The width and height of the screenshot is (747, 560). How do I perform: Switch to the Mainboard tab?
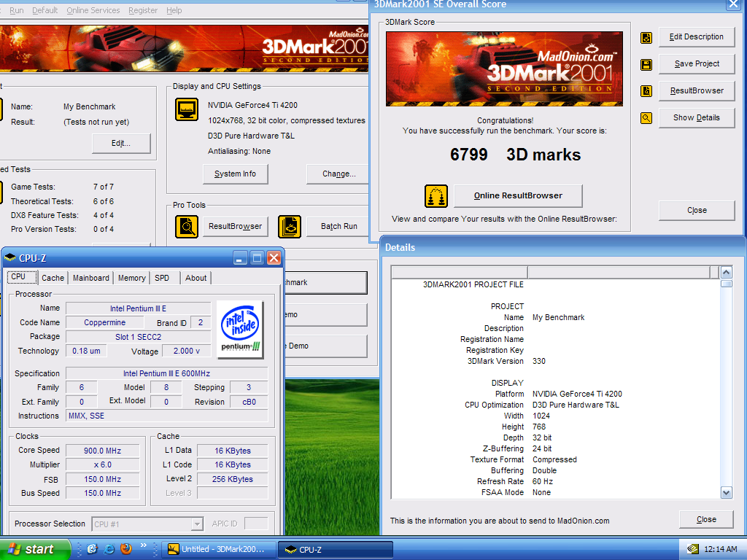91,278
